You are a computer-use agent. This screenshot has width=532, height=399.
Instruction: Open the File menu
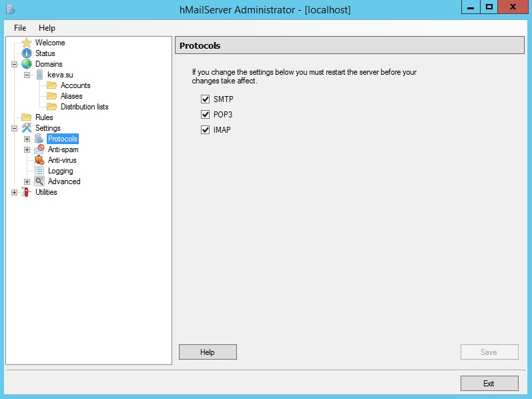click(x=20, y=28)
